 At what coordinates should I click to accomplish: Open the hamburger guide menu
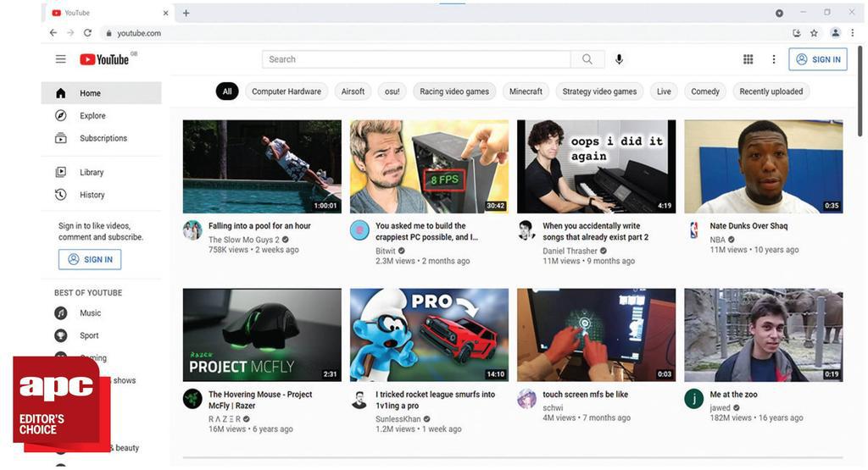click(61, 59)
